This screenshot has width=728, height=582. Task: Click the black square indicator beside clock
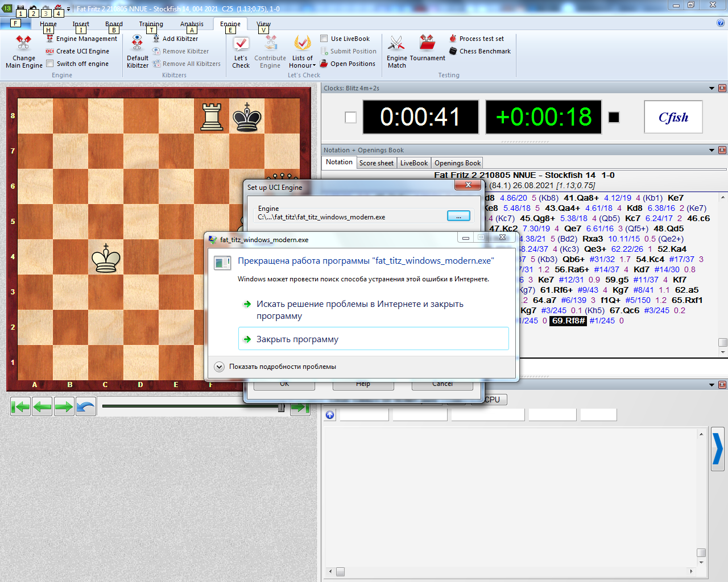614,117
